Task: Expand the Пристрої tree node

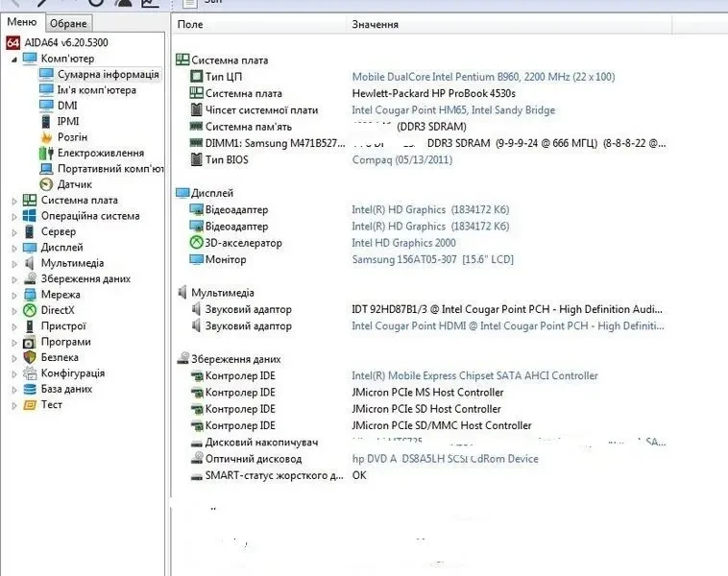Action: [x=14, y=326]
